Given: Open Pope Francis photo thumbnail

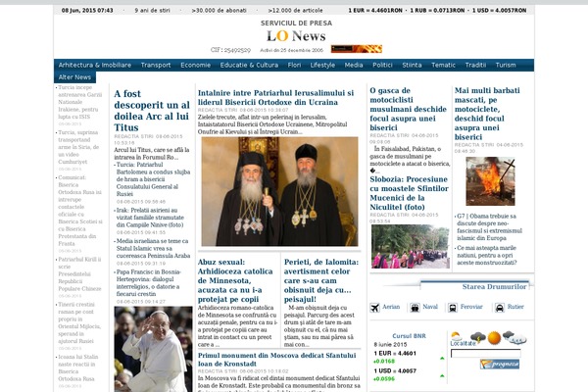Looking at the screenshot, I should (154, 349).
